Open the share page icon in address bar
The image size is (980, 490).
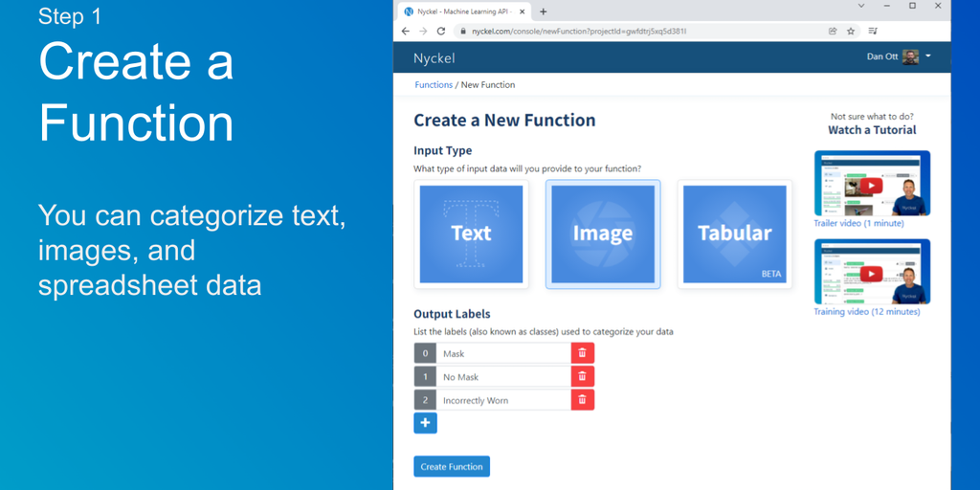click(x=833, y=31)
